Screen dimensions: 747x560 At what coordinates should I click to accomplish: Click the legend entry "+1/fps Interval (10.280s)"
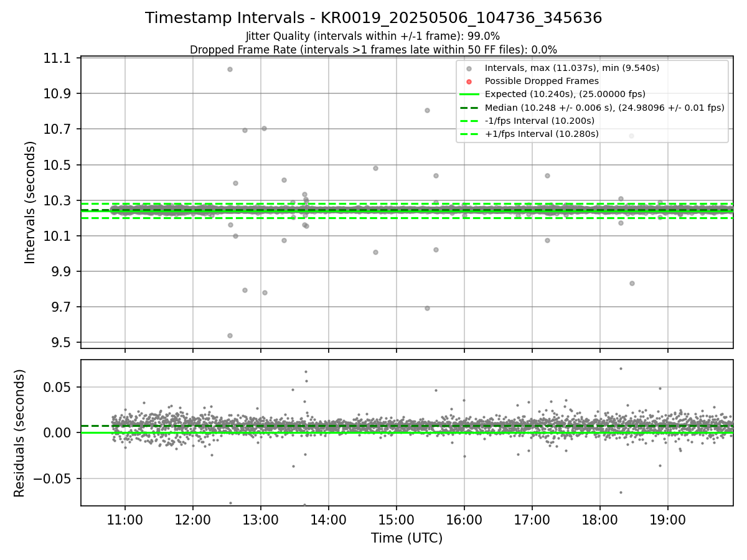pos(542,134)
